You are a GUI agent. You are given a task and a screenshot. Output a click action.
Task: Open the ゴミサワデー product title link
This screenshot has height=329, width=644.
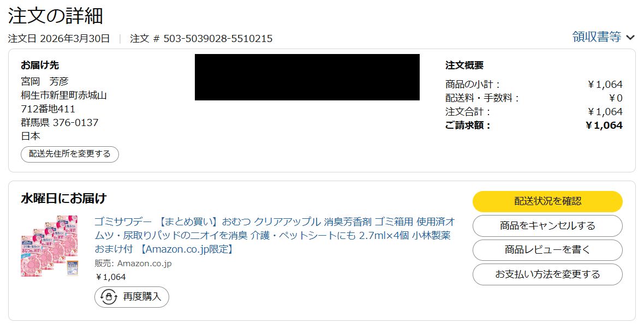pos(275,235)
